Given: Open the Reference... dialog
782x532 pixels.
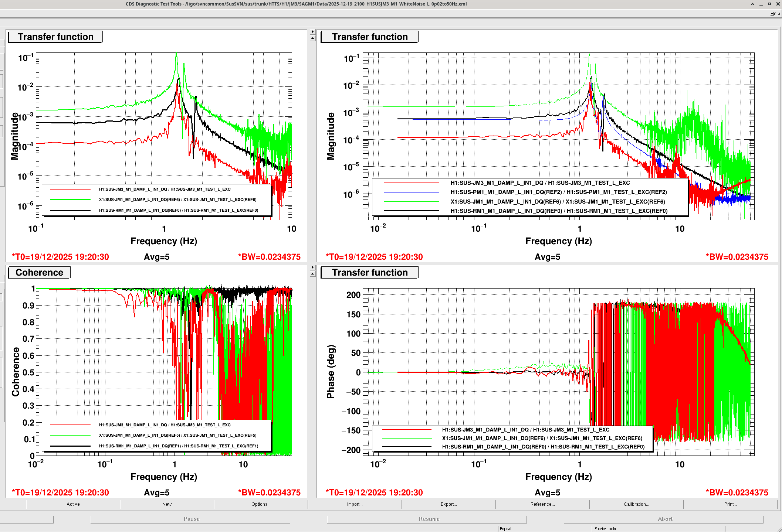Looking at the screenshot, I should [542, 504].
